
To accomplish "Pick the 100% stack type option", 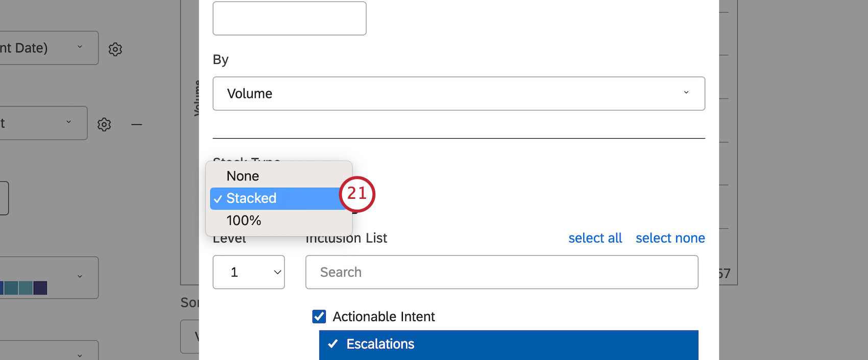I will (x=244, y=220).
